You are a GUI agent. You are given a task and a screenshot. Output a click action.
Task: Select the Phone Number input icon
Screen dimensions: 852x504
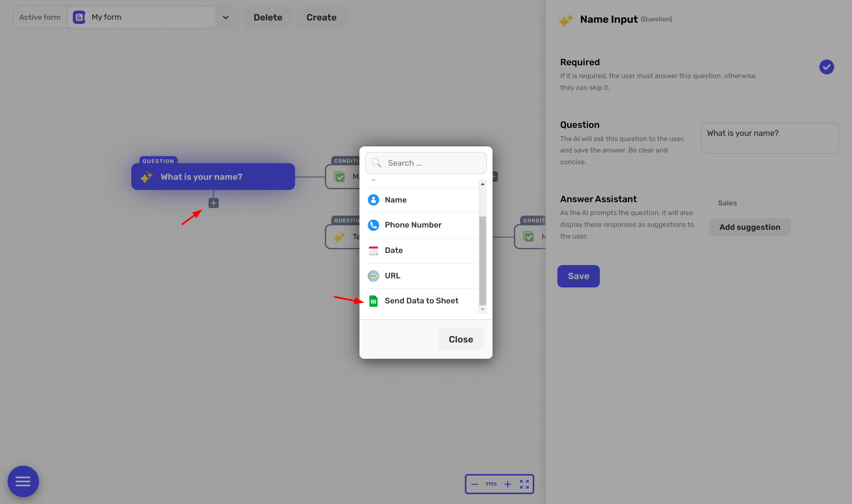pyautogui.click(x=373, y=225)
